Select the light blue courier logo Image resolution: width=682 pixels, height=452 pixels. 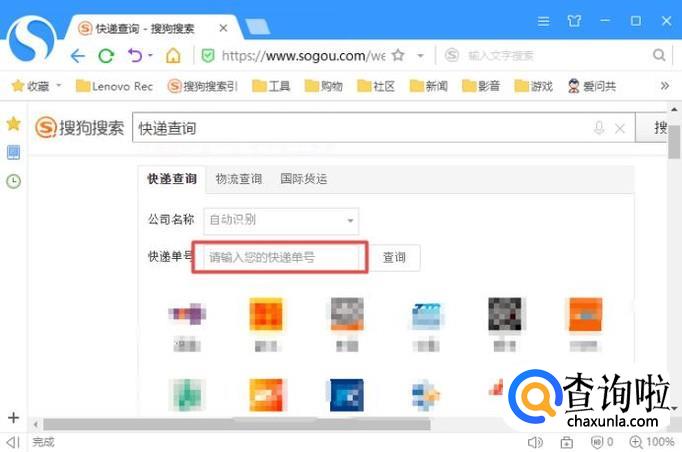point(427,316)
